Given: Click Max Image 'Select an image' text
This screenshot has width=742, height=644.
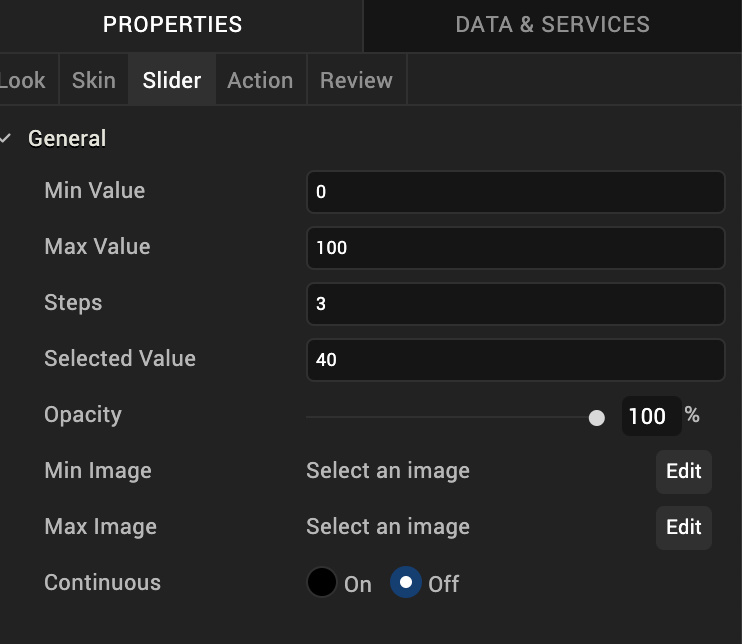Looking at the screenshot, I should coord(388,527).
